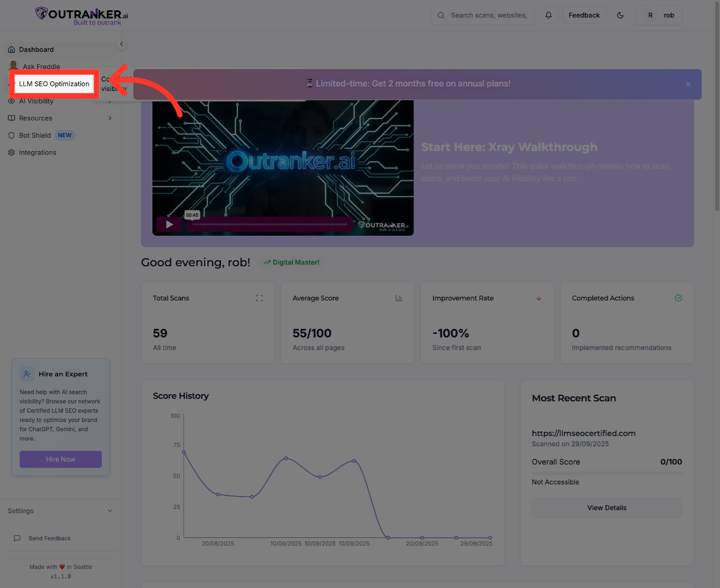Dismiss the limited-time offer banner
Screen dimensions: 720x588
coord(688,84)
